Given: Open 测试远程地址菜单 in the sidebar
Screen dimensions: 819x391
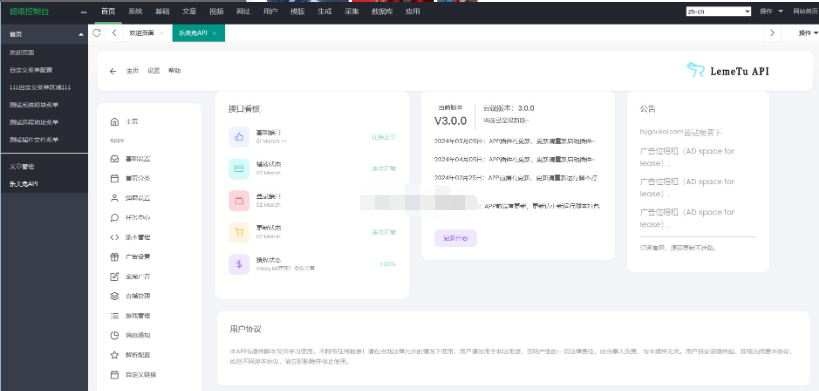Looking at the screenshot, I should (34, 122).
